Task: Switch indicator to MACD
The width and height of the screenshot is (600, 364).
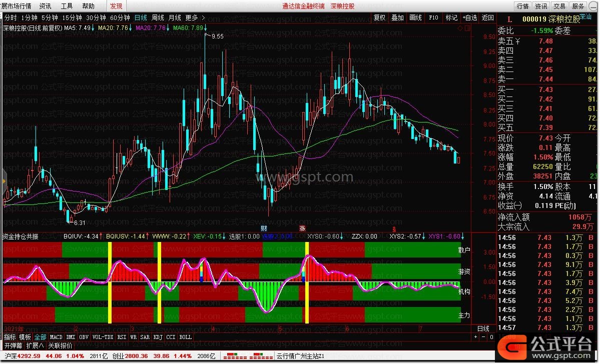Action: tap(56, 337)
